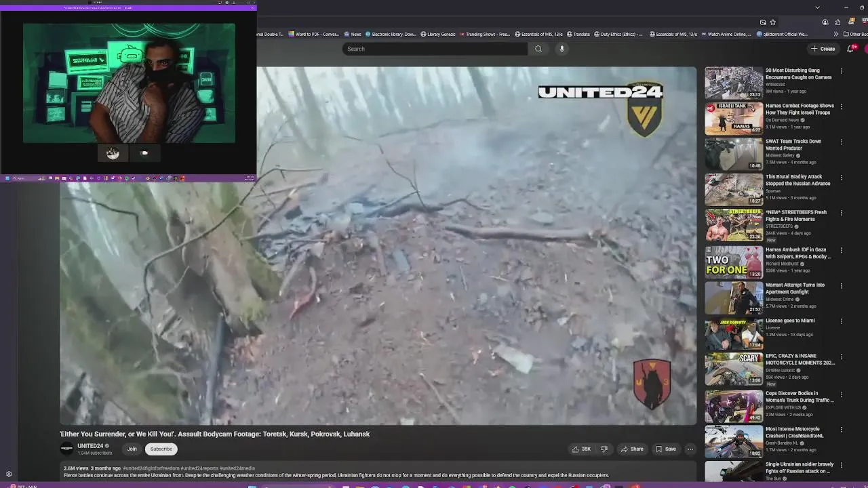Open the Watch Anime Online bookmark
This screenshot has width=868, height=488.
coord(727,34)
